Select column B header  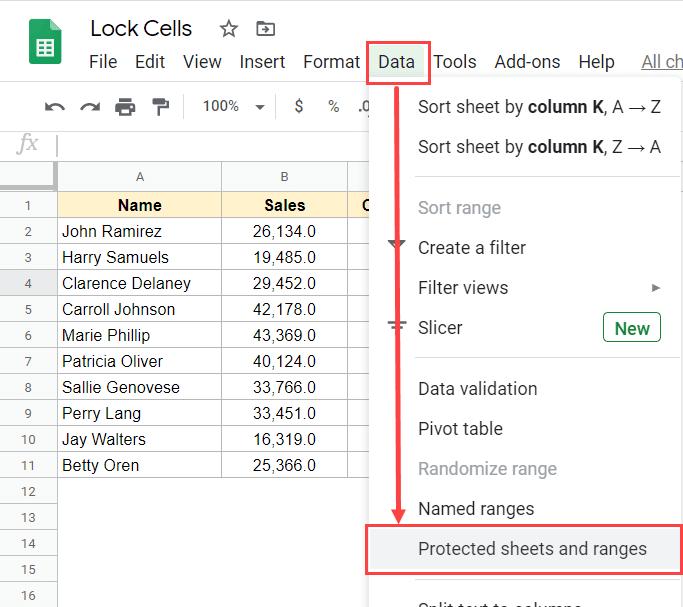pos(284,177)
